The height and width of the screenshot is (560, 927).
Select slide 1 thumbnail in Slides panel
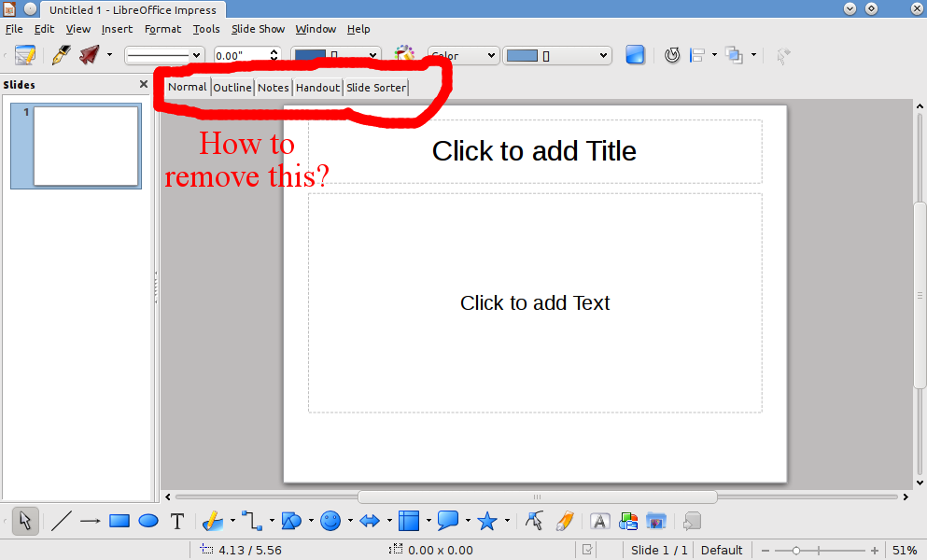pyautogui.click(x=77, y=146)
